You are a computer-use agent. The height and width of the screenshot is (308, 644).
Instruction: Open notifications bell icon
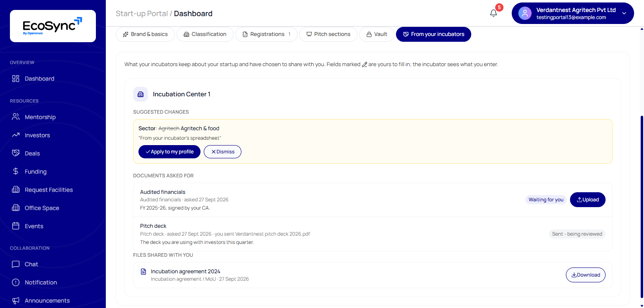click(x=494, y=13)
